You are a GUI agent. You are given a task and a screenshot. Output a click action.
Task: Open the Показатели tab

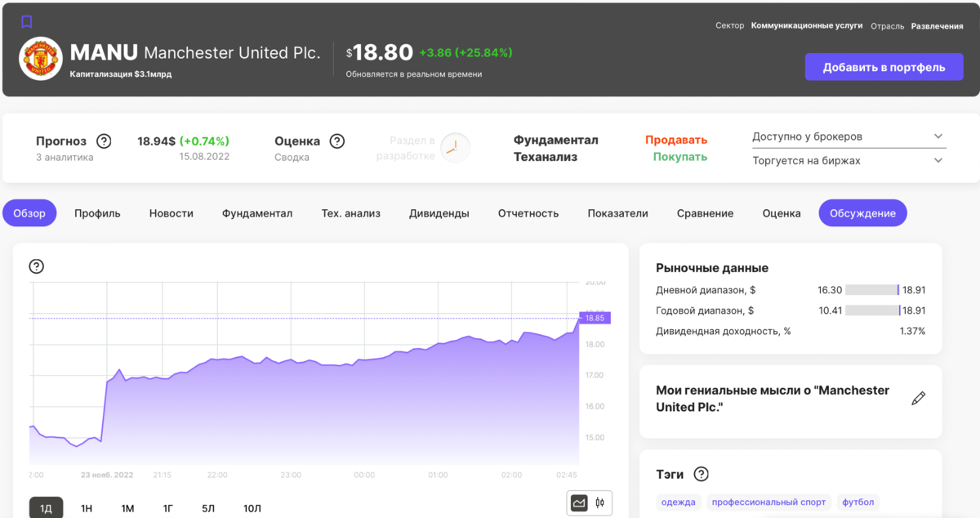pos(617,213)
